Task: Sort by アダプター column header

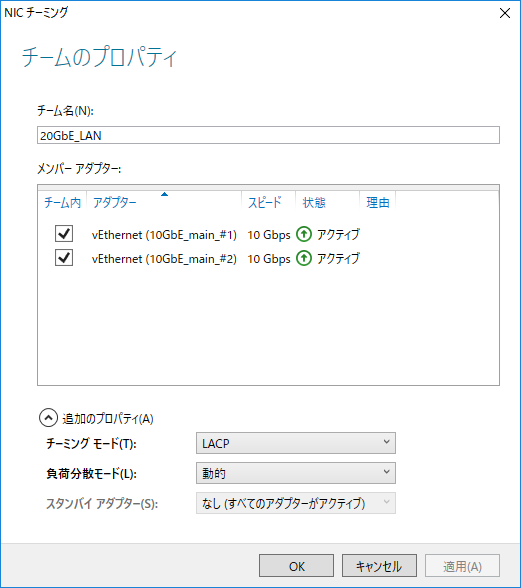Action: click(x=164, y=202)
